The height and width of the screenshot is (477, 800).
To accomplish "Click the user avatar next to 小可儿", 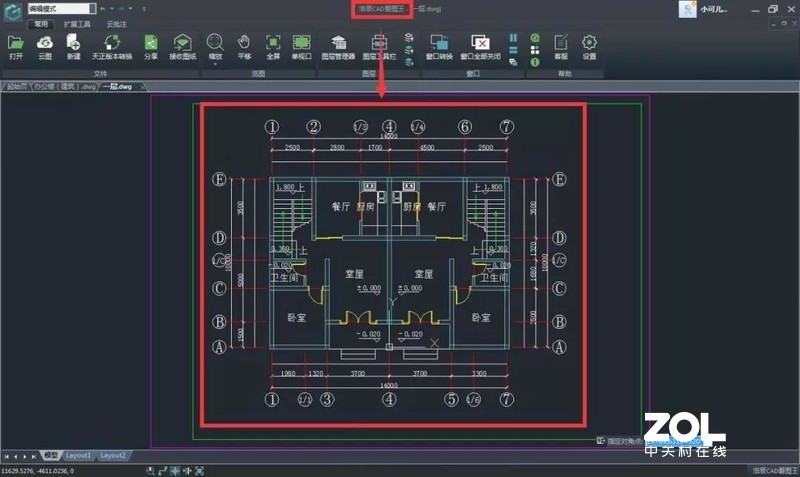I will tap(687, 9).
